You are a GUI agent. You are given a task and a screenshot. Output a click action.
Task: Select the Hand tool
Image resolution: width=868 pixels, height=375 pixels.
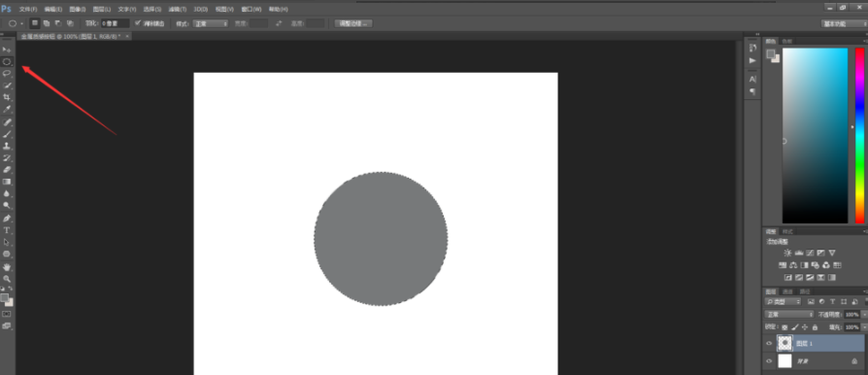pos(7,267)
